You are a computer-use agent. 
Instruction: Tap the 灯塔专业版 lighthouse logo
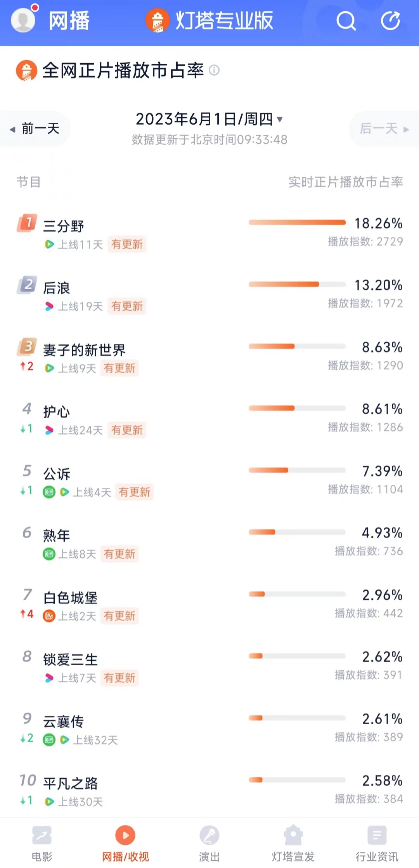158,21
